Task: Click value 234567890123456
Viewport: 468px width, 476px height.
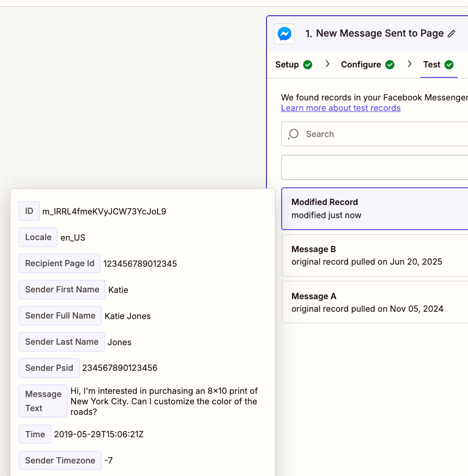Action: pyautogui.click(x=120, y=368)
